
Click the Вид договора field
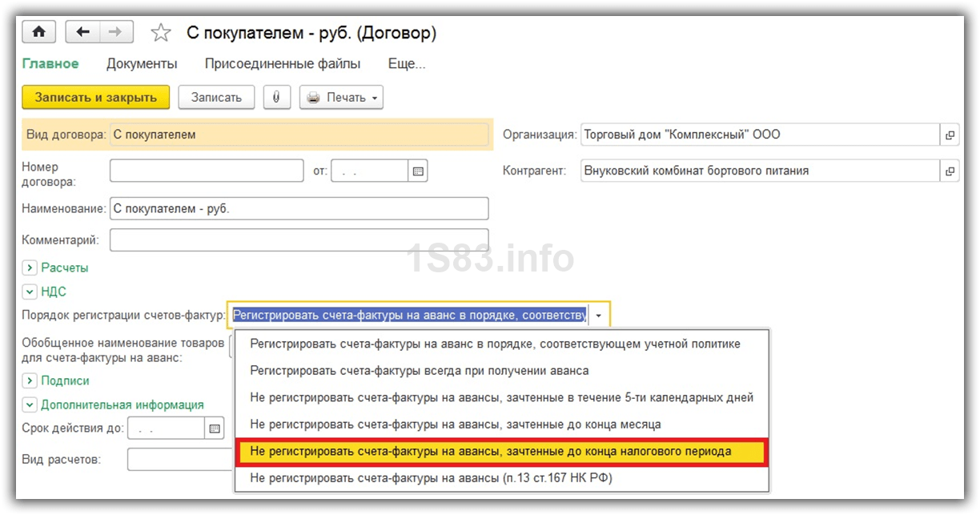pyautogui.click(x=299, y=135)
